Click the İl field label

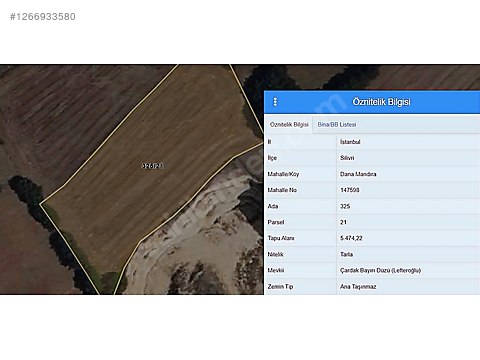point(269,142)
